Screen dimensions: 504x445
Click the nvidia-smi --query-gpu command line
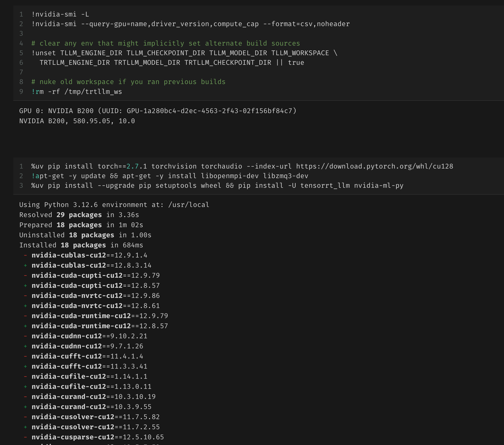click(190, 24)
